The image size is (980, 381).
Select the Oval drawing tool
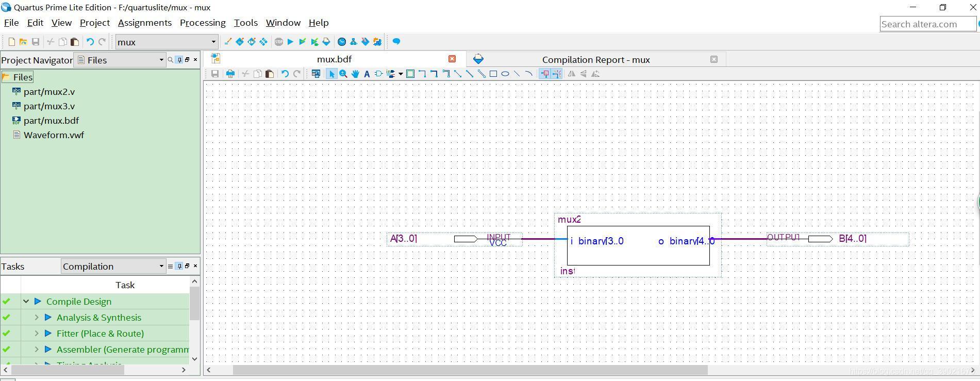(x=505, y=74)
